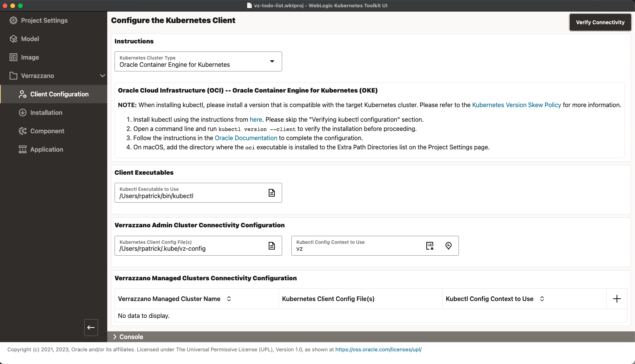Screen dimensions: 635x364
Task: Click the Verify Connectivity button
Action: click(x=600, y=22)
